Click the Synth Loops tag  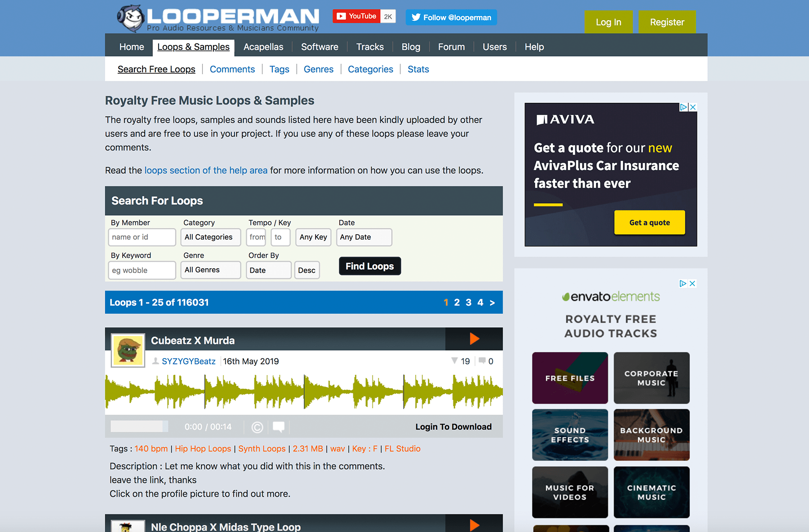click(x=262, y=449)
